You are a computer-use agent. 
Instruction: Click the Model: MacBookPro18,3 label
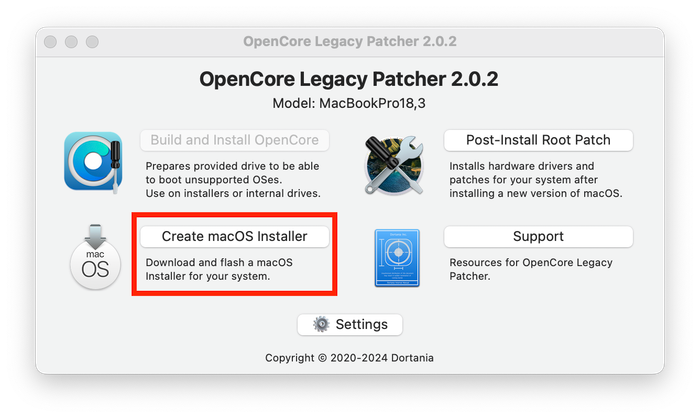click(x=349, y=104)
